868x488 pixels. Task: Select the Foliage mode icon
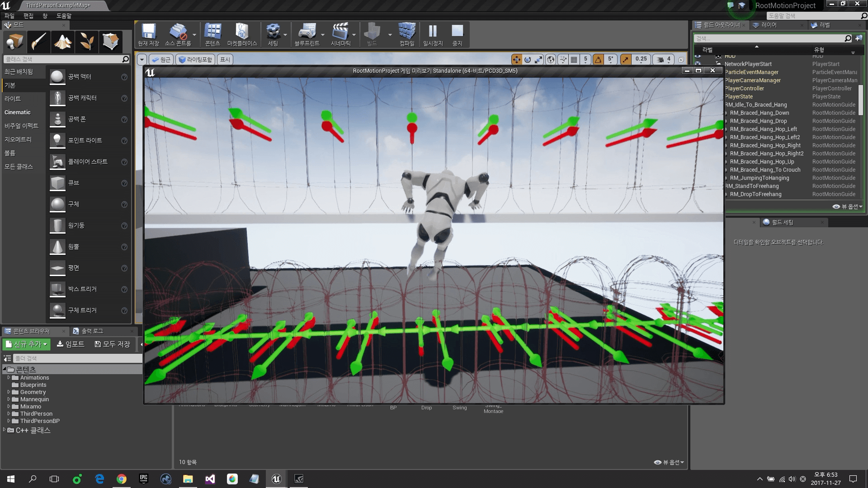86,42
